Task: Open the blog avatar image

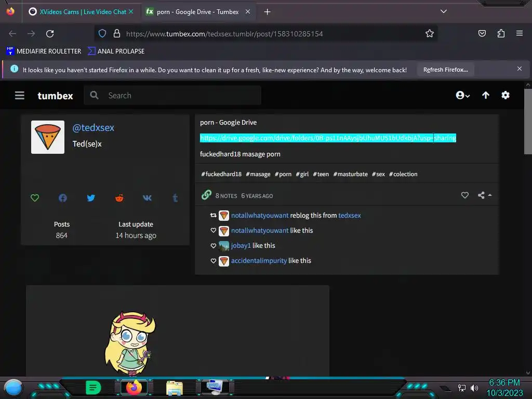Action: point(48,137)
